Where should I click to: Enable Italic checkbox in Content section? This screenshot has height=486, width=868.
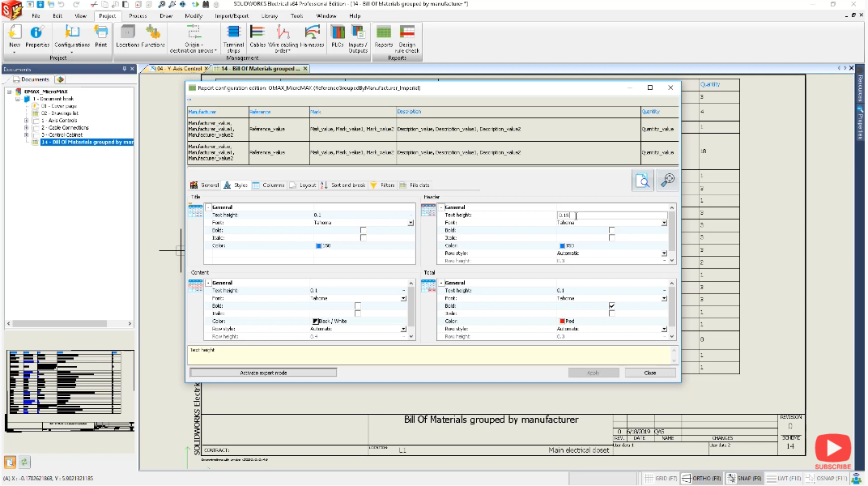(x=358, y=313)
